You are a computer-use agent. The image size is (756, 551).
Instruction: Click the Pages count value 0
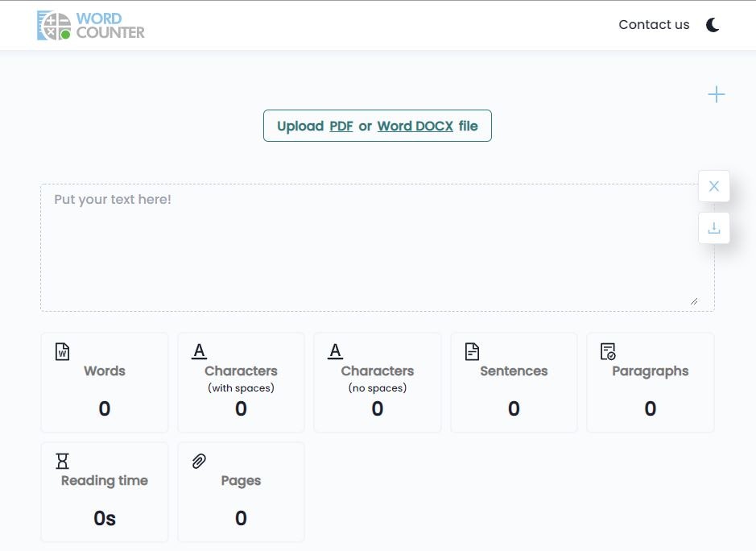pos(241,518)
